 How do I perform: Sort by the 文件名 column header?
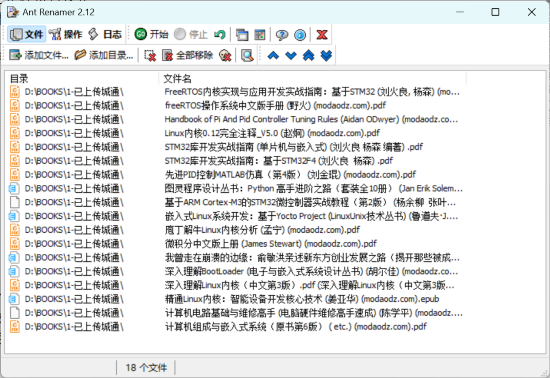313,78
